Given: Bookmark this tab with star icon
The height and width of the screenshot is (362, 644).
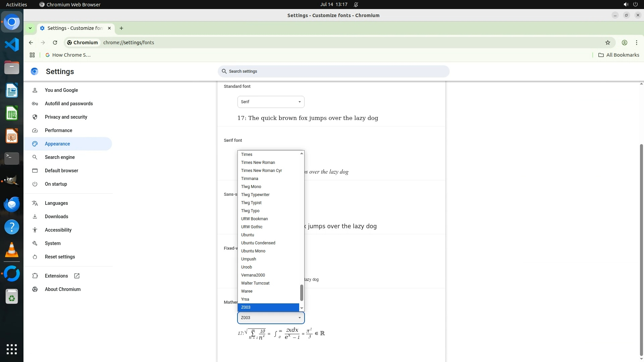Looking at the screenshot, I should pos(607,43).
